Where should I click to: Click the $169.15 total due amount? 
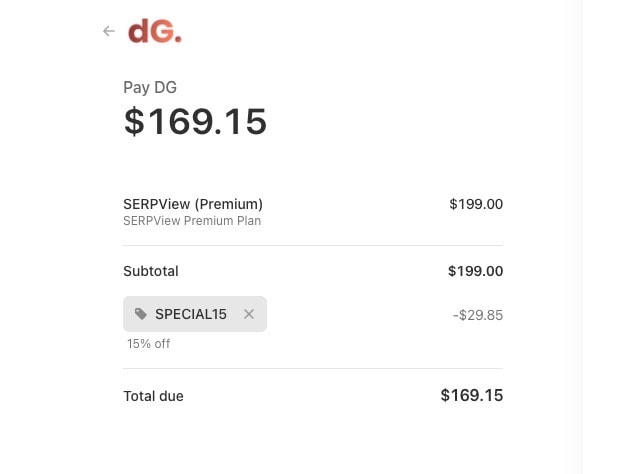click(x=472, y=395)
